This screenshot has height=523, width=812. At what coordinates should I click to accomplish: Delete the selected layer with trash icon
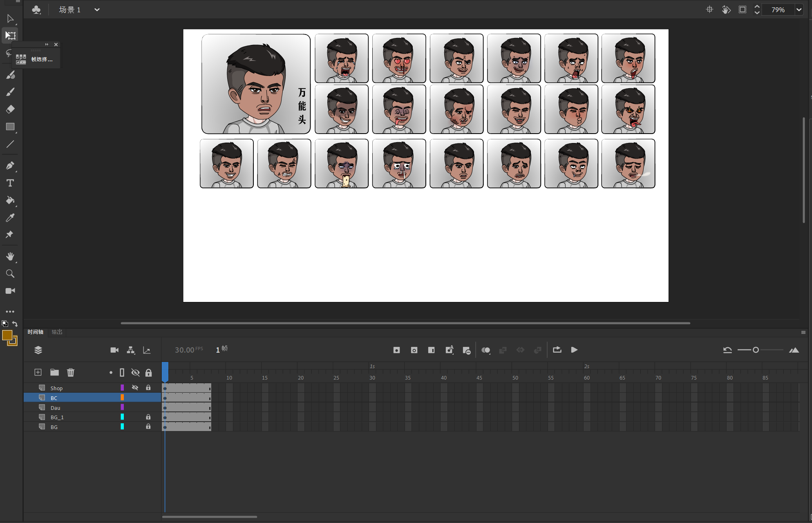click(71, 372)
